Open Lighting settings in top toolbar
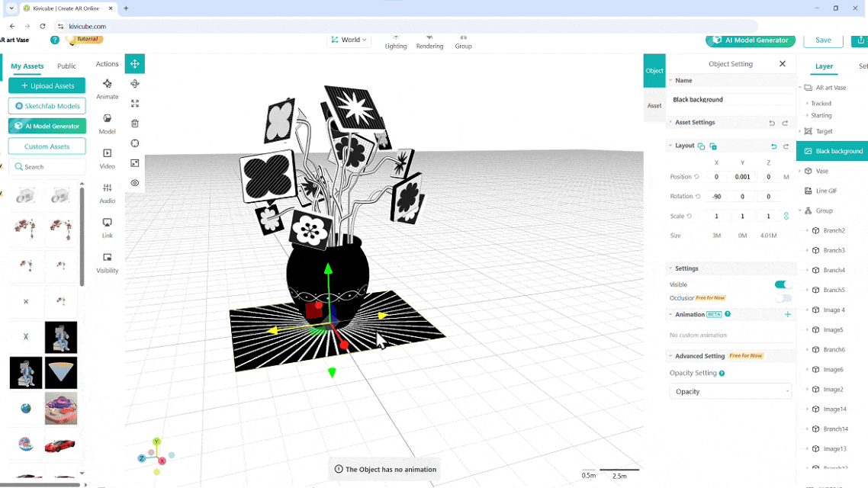This screenshot has width=868, height=488. [x=396, y=41]
